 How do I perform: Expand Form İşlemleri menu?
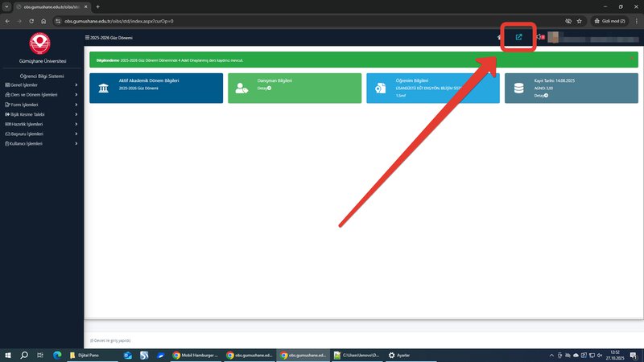pos(24,105)
